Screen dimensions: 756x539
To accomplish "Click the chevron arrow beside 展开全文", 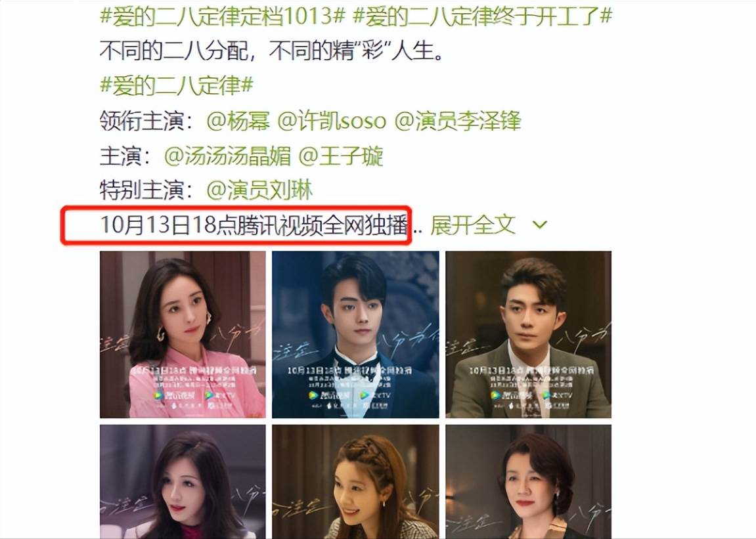I will click(x=540, y=225).
